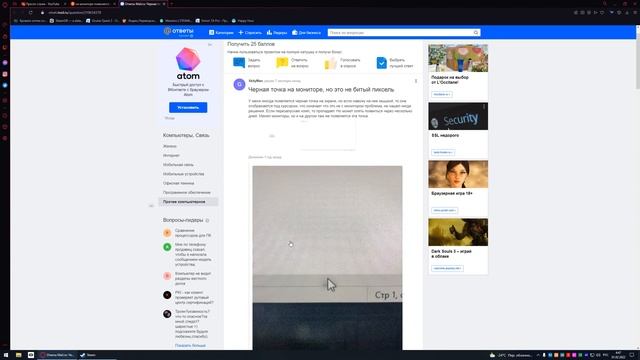Open the leader question 'Сравнение процессоров для ПК'
Image resolution: width=640 pixels, height=360 pixels.
tap(193, 233)
